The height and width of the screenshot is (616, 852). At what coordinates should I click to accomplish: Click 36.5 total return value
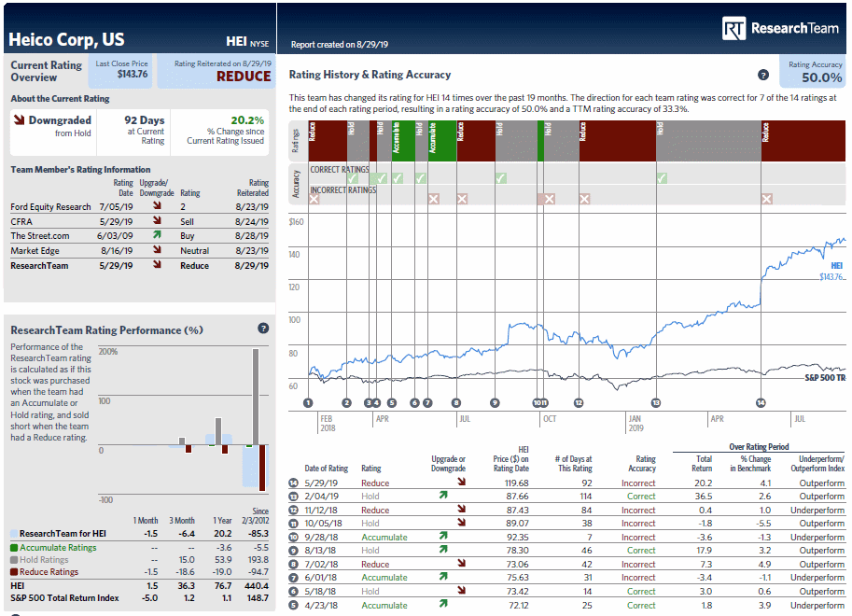(x=703, y=497)
